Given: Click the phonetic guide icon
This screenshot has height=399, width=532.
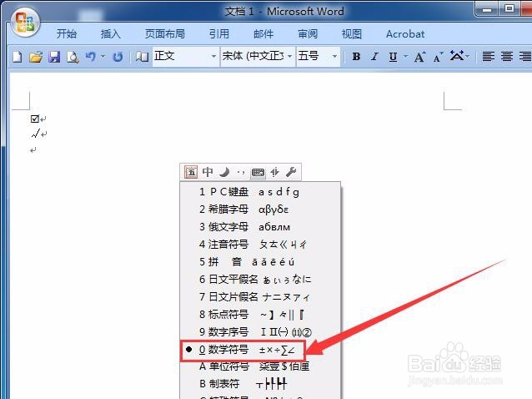Looking at the screenshot, I should (x=457, y=55).
